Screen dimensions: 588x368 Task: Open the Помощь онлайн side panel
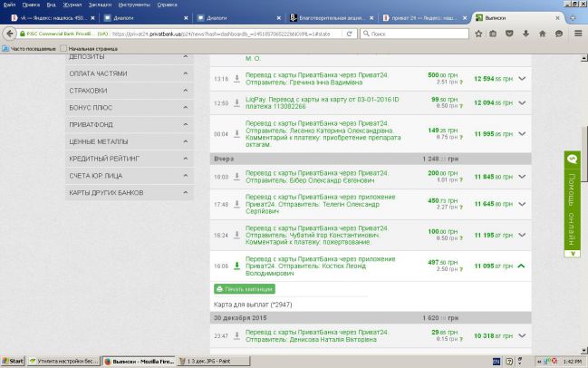click(572, 204)
